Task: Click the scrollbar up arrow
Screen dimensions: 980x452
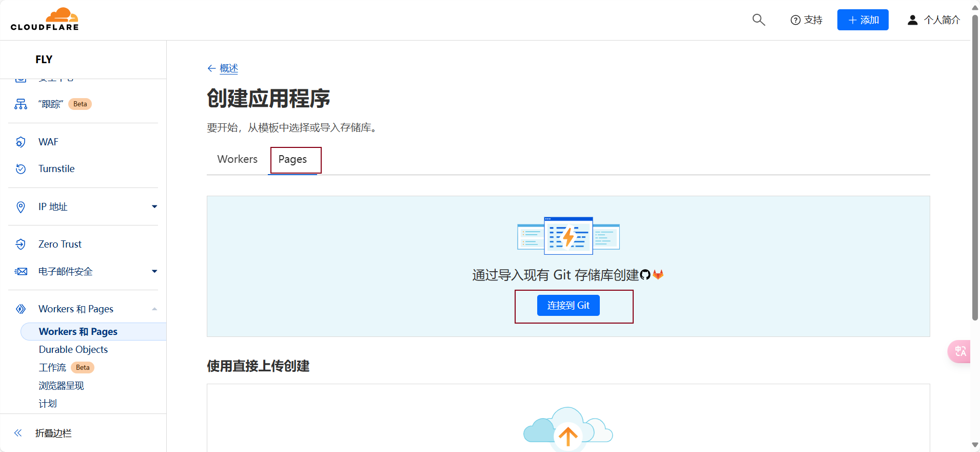Action: click(975, 7)
